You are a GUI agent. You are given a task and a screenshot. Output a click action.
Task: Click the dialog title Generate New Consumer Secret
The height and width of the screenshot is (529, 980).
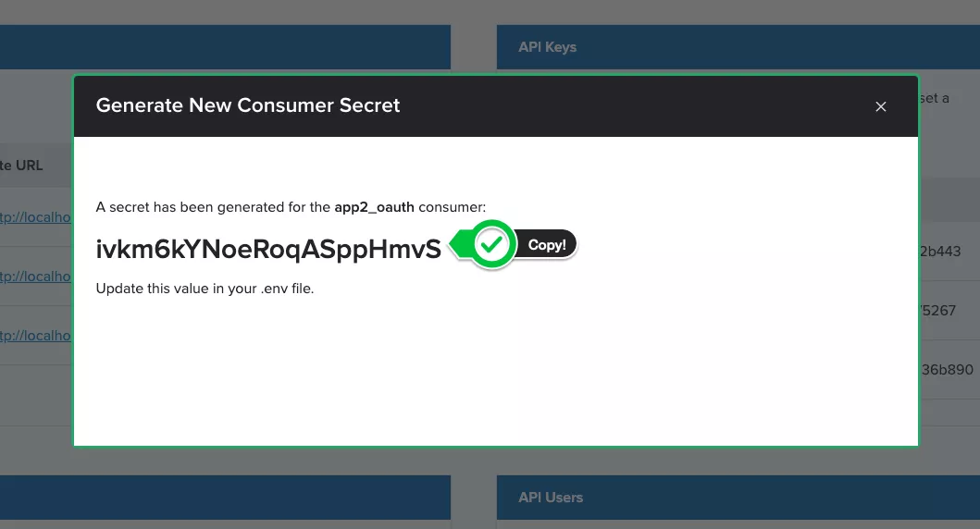(x=248, y=105)
